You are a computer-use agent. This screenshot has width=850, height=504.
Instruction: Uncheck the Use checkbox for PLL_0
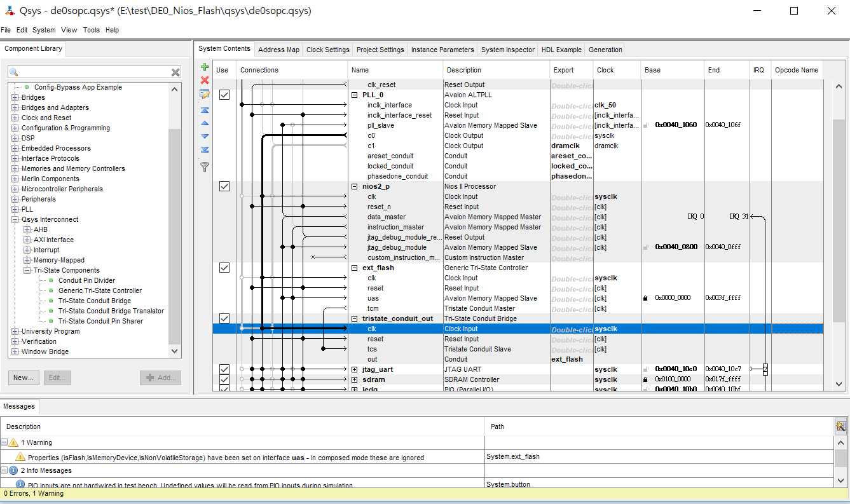(224, 95)
